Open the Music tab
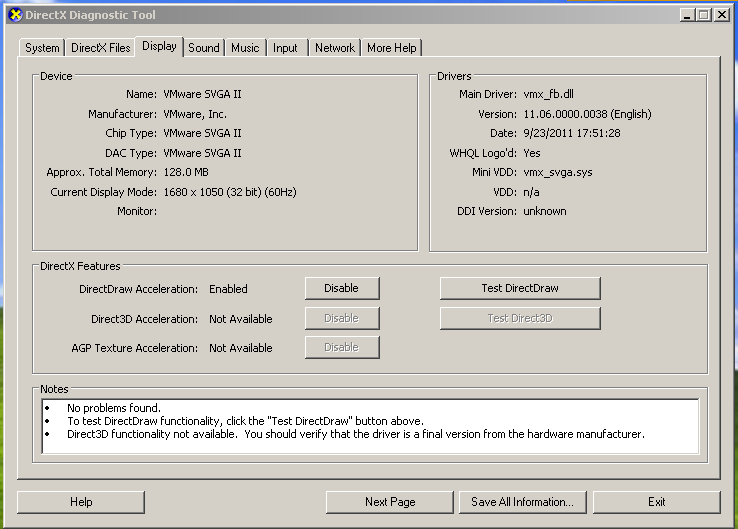This screenshot has width=738, height=529. pyautogui.click(x=245, y=48)
